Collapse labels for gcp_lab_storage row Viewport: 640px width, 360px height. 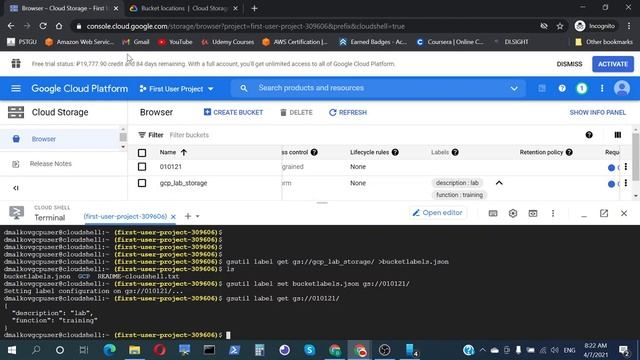[x=499, y=183]
